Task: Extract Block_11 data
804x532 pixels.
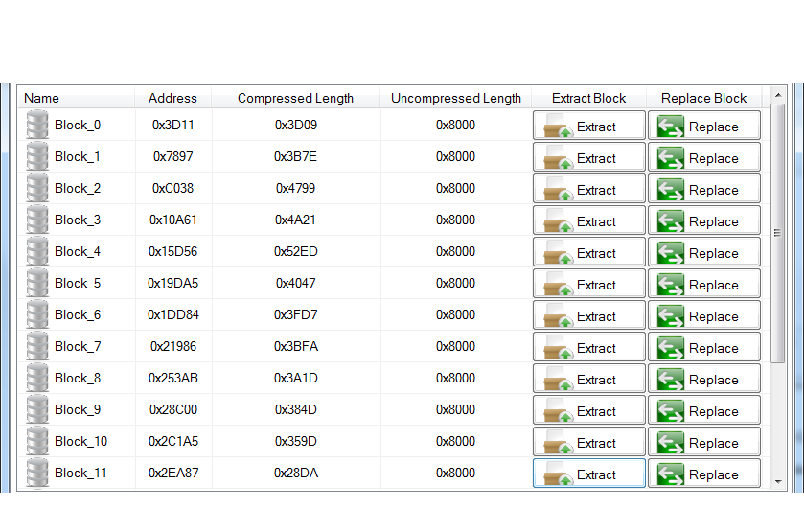Action: point(589,473)
